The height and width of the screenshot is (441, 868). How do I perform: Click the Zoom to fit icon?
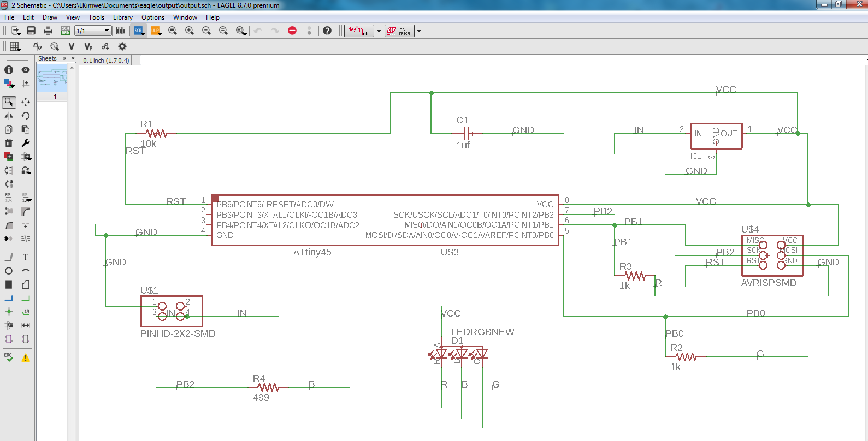pyautogui.click(x=173, y=31)
